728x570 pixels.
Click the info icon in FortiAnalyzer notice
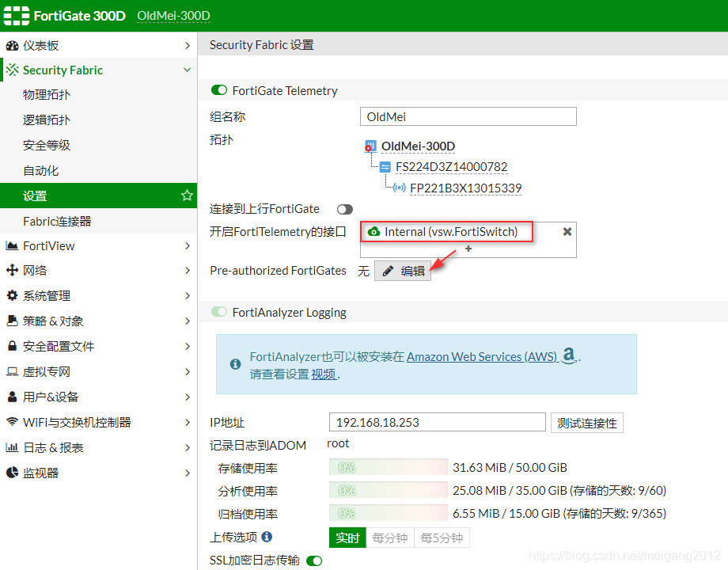point(235,364)
